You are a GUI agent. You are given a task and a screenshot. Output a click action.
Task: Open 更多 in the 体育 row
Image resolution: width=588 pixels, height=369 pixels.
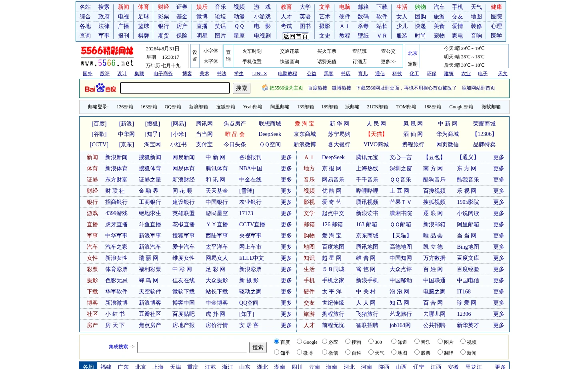(286, 169)
